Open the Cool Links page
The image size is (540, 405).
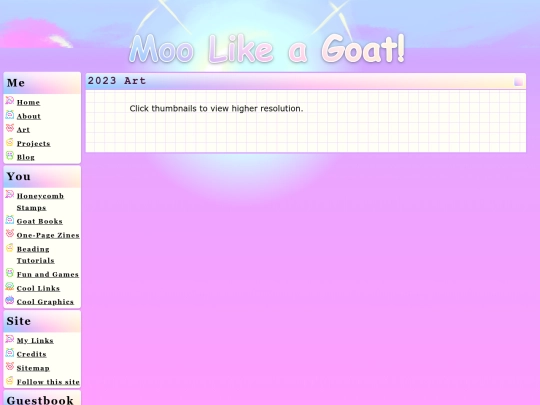pos(38,288)
